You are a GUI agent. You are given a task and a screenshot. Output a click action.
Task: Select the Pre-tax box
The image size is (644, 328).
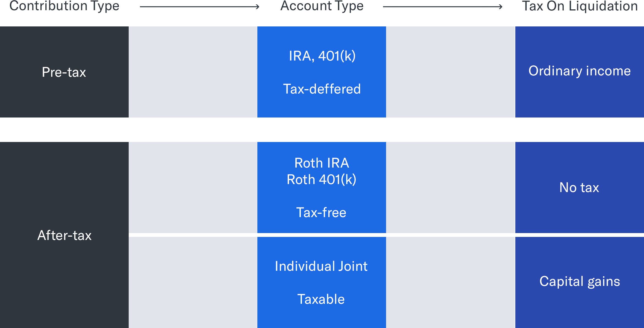(x=64, y=72)
